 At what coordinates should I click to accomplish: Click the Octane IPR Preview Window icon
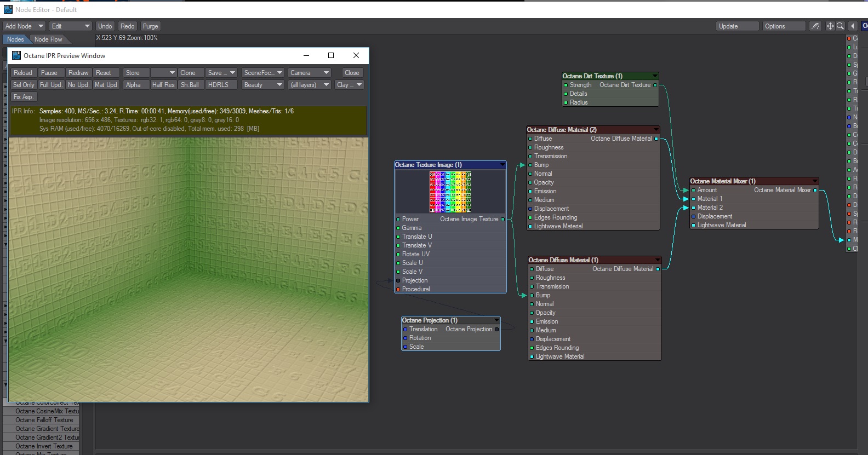tap(16, 55)
